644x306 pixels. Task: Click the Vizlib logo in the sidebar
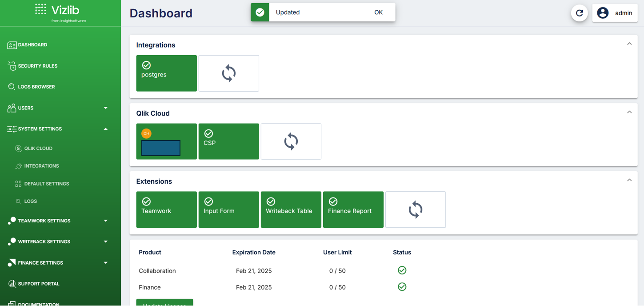60,13
